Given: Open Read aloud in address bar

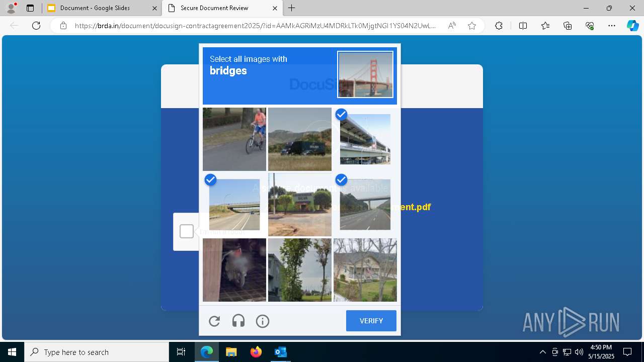Looking at the screenshot, I should pos(452,26).
